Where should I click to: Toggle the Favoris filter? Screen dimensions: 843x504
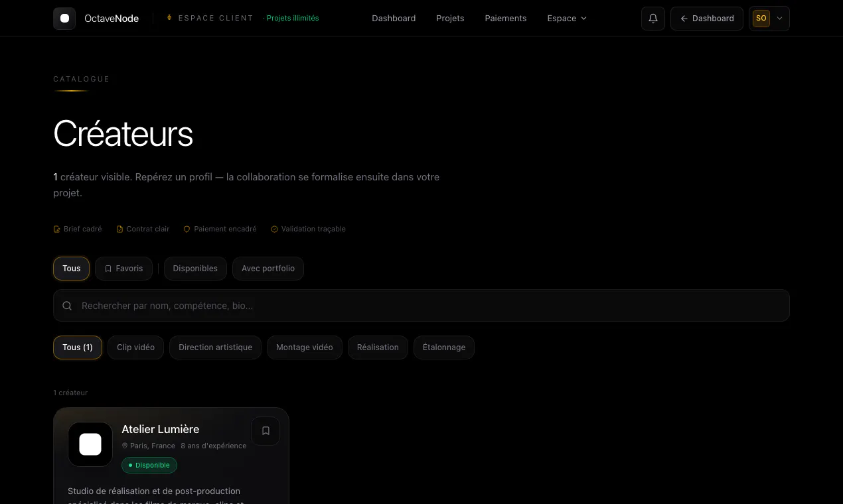[123, 269]
